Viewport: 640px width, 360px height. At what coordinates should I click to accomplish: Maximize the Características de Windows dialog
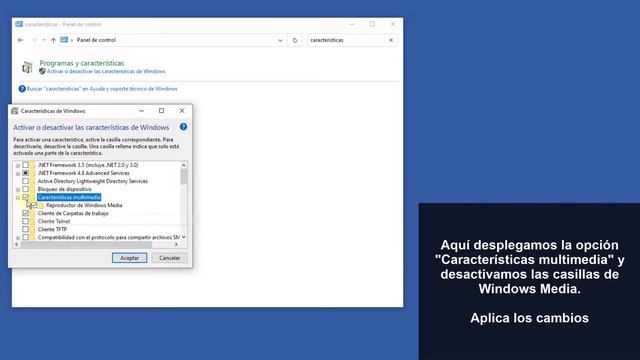coord(162,111)
